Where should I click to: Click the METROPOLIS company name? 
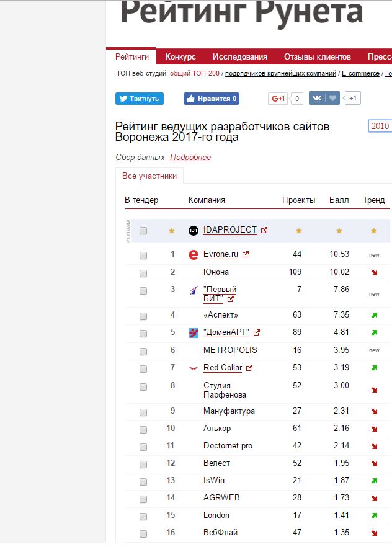pos(230,350)
